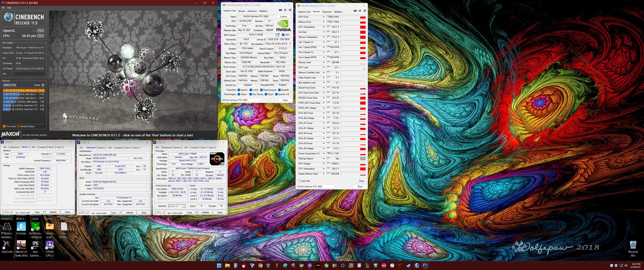This screenshot has height=270, width=644.
Task: Toggle the Ray Tracing checkbox
Action: [x=251, y=94]
